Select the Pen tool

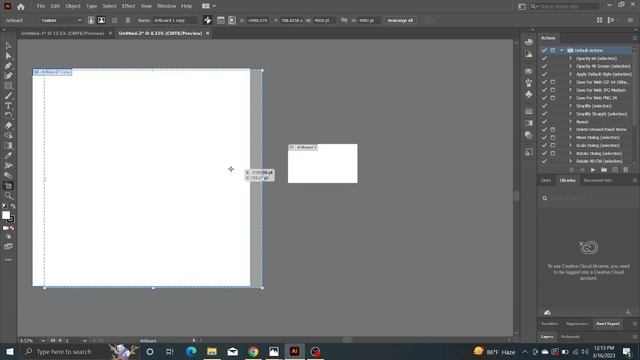8,66
